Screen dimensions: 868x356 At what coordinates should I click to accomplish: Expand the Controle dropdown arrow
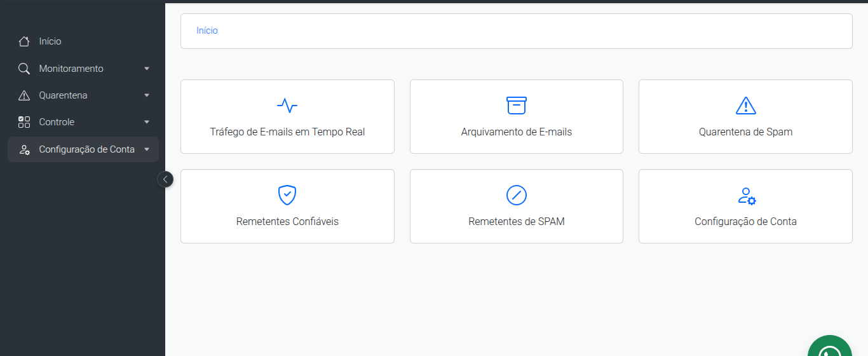click(x=147, y=122)
